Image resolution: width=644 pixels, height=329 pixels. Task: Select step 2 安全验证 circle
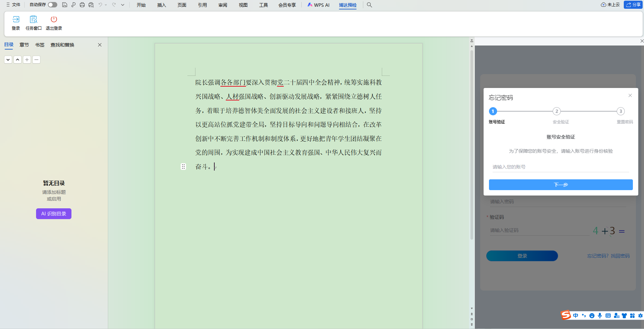[557, 111]
